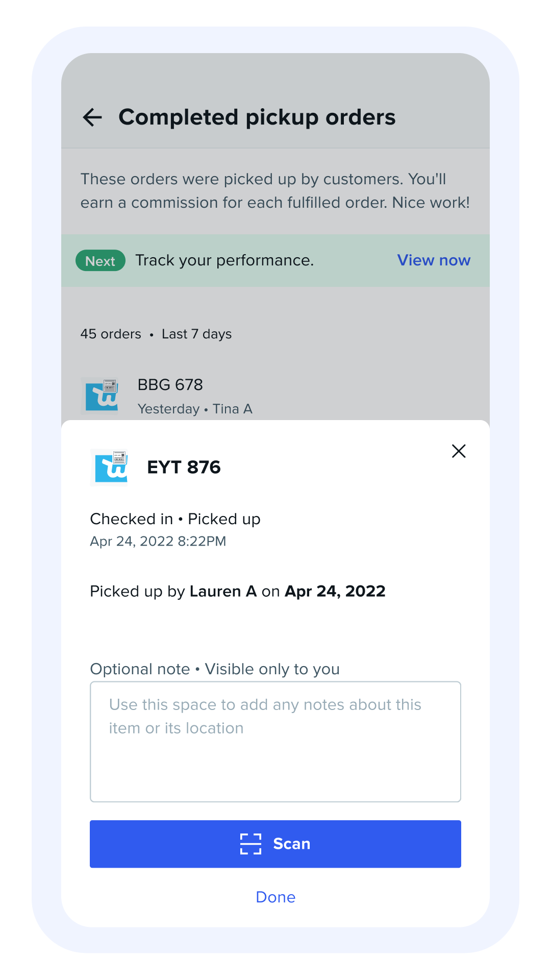Tap Yesterday • Tina A subtitle
The image size is (551, 980).
pyautogui.click(x=195, y=409)
